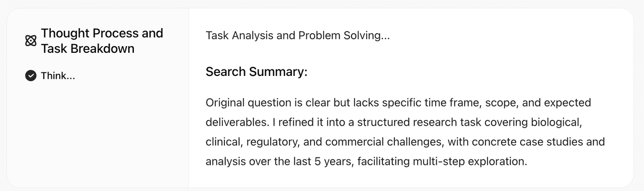Click the Search Summary: heading
The width and height of the screenshot is (644, 191).
(x=257, y=72)
